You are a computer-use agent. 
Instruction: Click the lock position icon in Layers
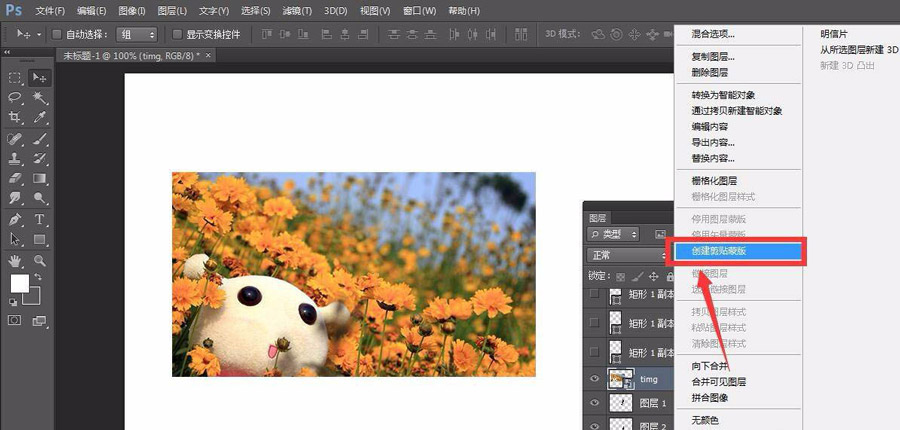point(652,276)
